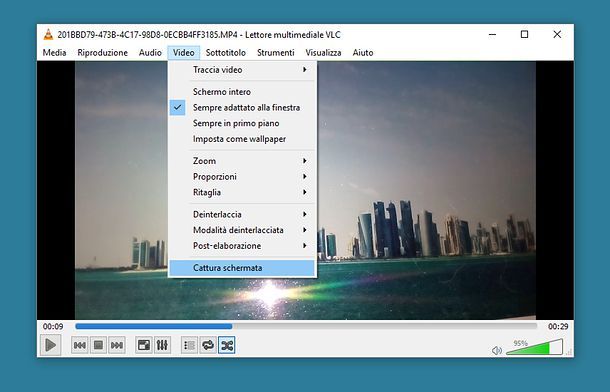Expand the Deinterlaccia submenu
The image size is (610, 392).
point(242,214)
